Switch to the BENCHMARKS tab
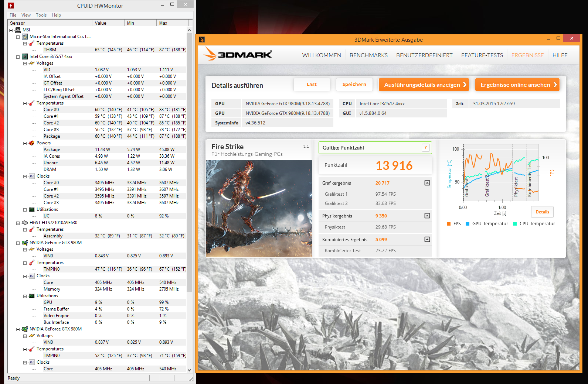Screen dimensions: 588x384 coord(368,55)
